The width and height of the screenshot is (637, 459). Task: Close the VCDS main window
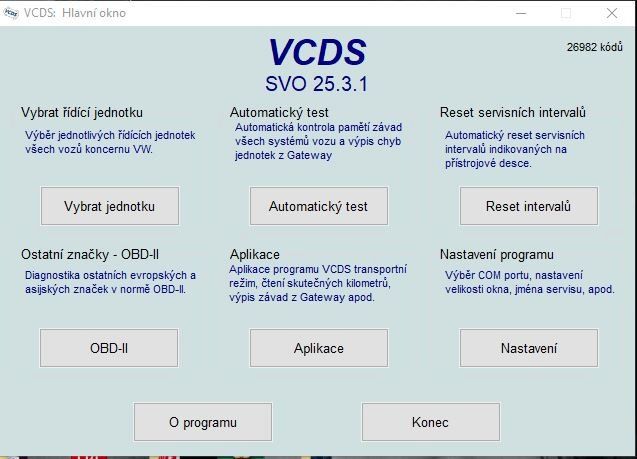coord(612,13)
